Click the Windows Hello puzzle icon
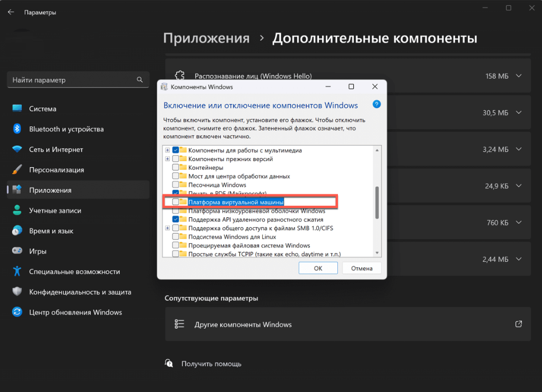The width and height of the screenshot is (542, 392). 180,75
